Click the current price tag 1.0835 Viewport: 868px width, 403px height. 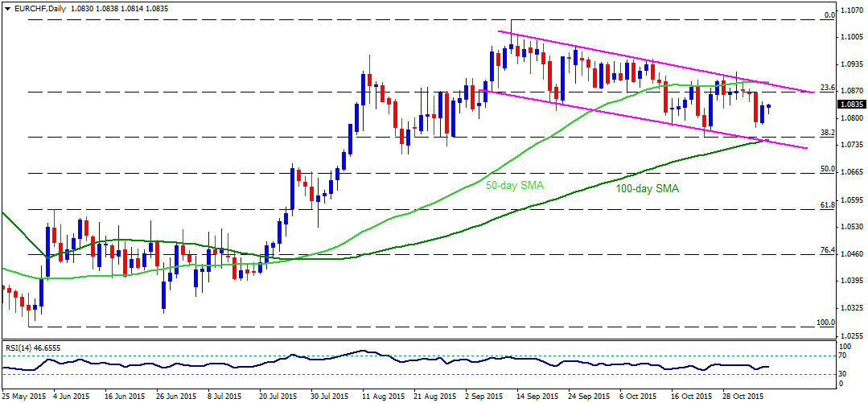(x=849, y=104)
